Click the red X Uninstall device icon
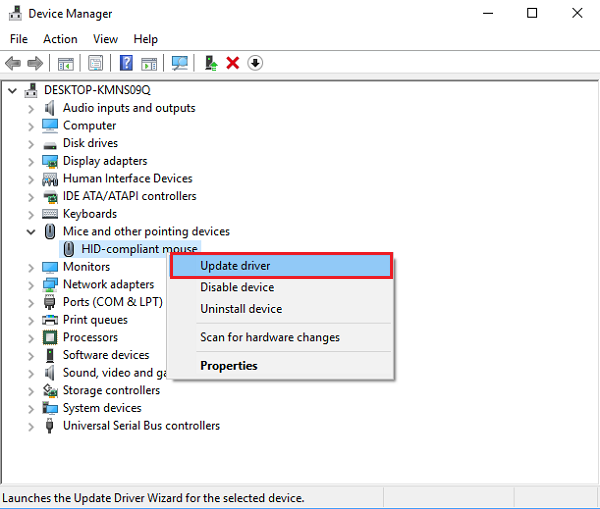Image resolution: width=600 pixels, height=509 pixels. tap(233, 63)
